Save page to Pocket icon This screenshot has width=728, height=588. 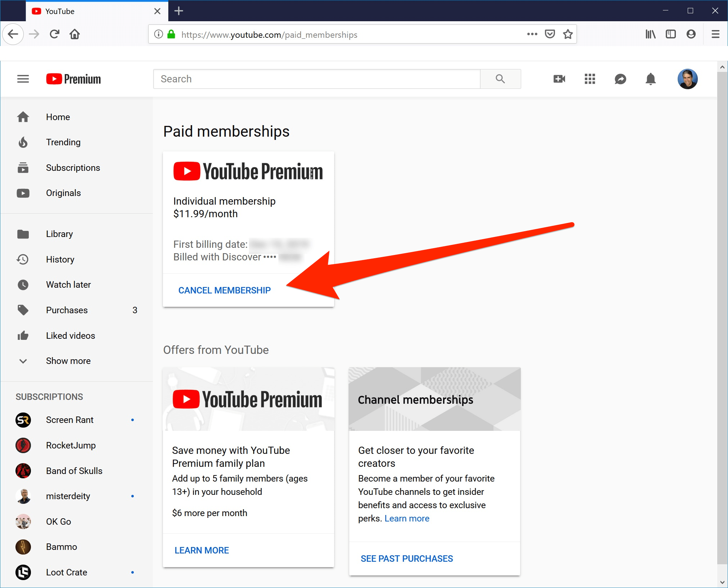pos(550,34)
